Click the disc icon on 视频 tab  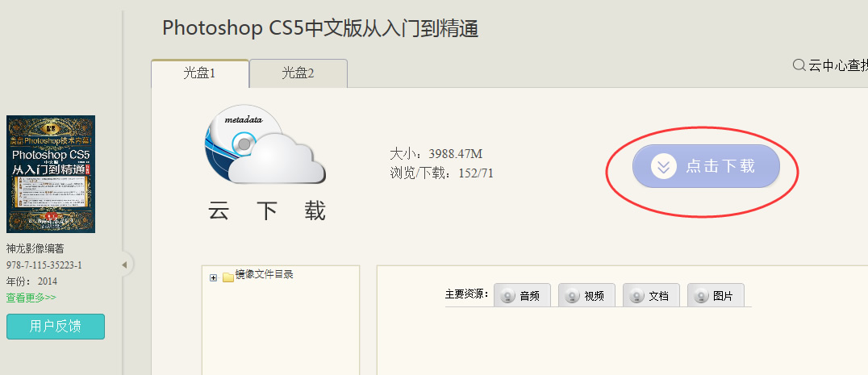point(573,296)
